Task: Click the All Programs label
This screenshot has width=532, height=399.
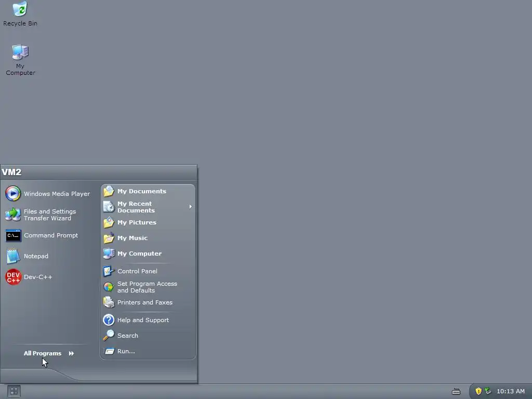Action: click(x=43, y=353)
